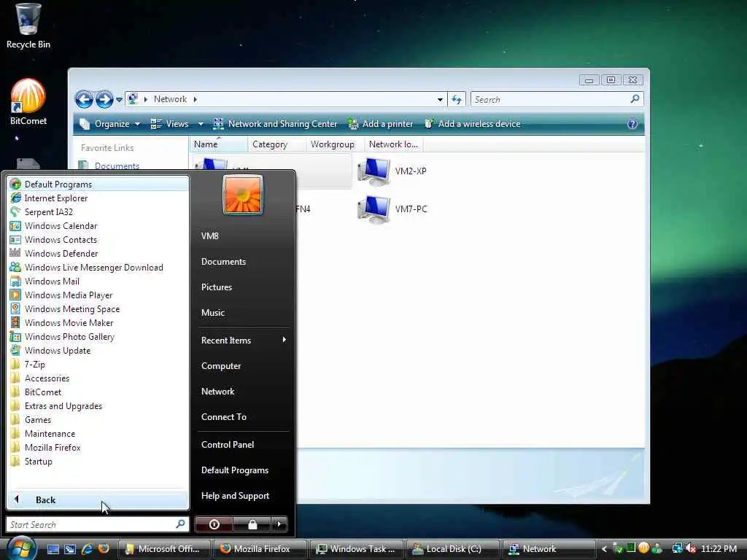Open Windows Photo Gallery

98,337
